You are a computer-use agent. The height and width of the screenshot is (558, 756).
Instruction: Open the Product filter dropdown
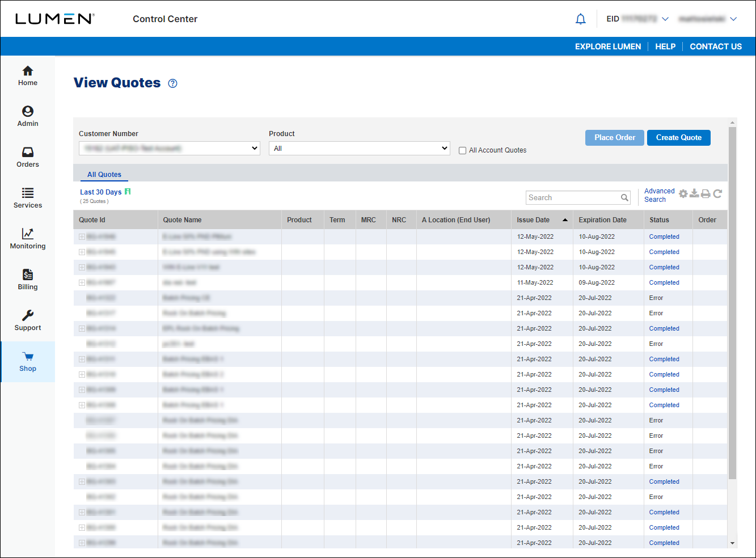click(x=360, y=149)
